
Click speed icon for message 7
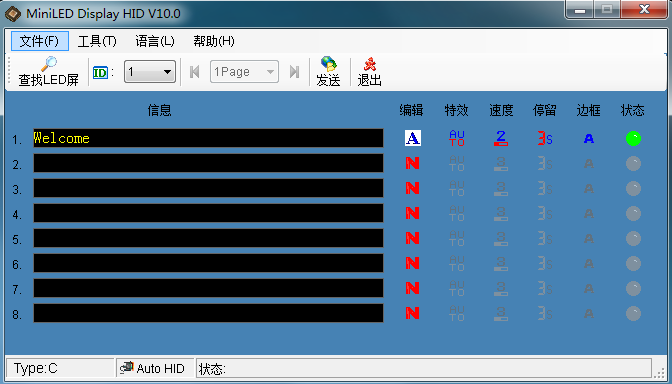pyautogui.click(x=501, y=288)
